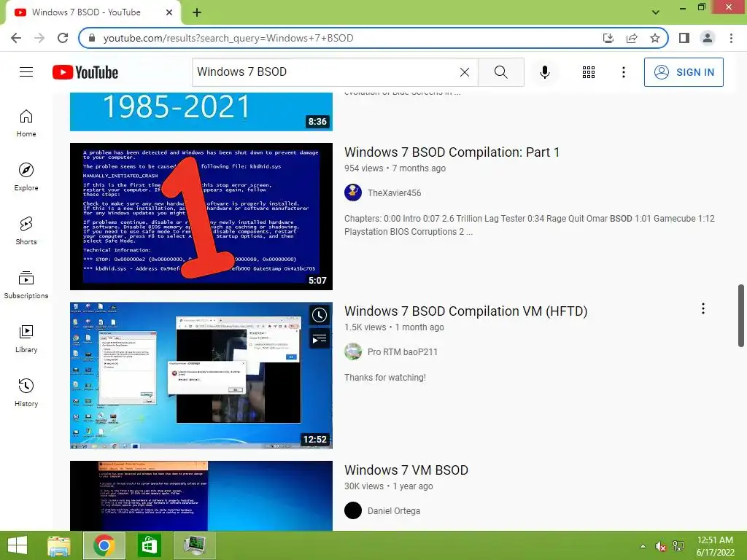Screen dimensions: 747x560
Task: Click Daniel Ortega channel avatar
Action: tap(353, 511)
